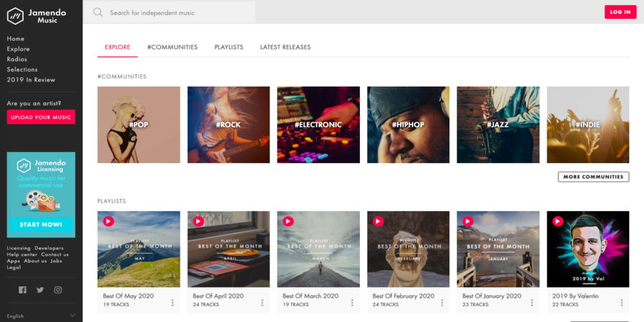Open the Contact us footer link

pos(54,255)
